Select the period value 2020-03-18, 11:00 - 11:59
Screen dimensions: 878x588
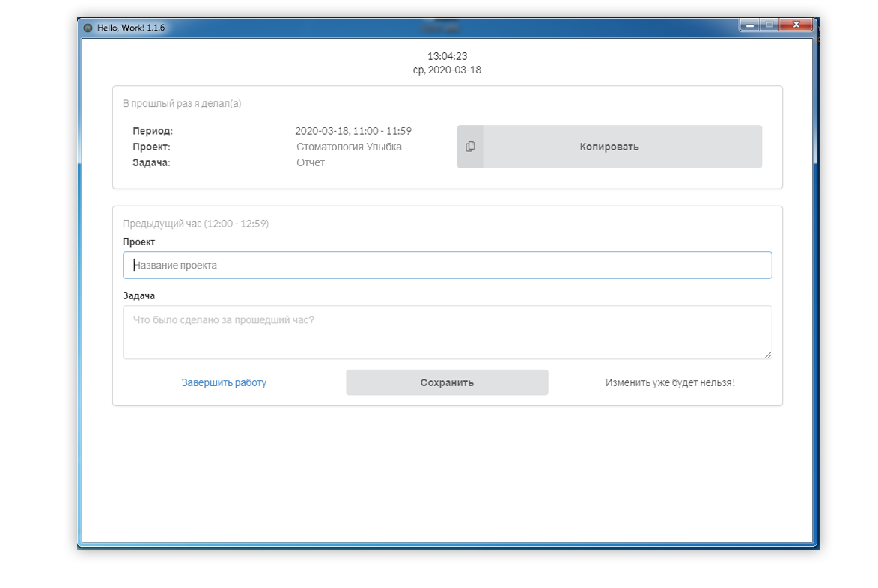[353, 131]
